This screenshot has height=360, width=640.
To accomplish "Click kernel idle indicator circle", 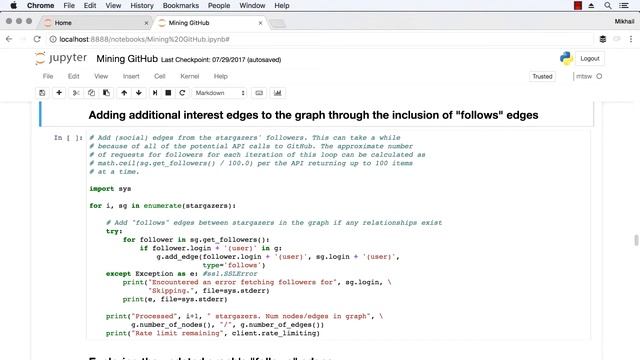I will point(599,76).
